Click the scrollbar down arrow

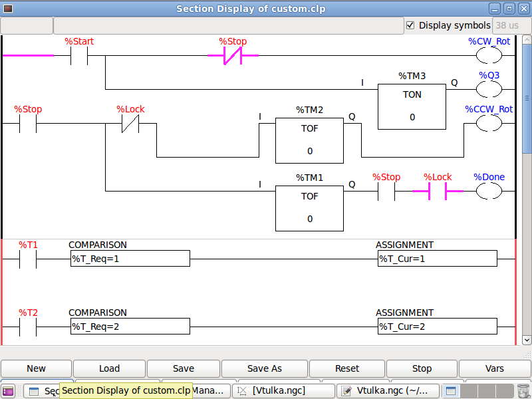pyautogui.click(x=527, y=340)
